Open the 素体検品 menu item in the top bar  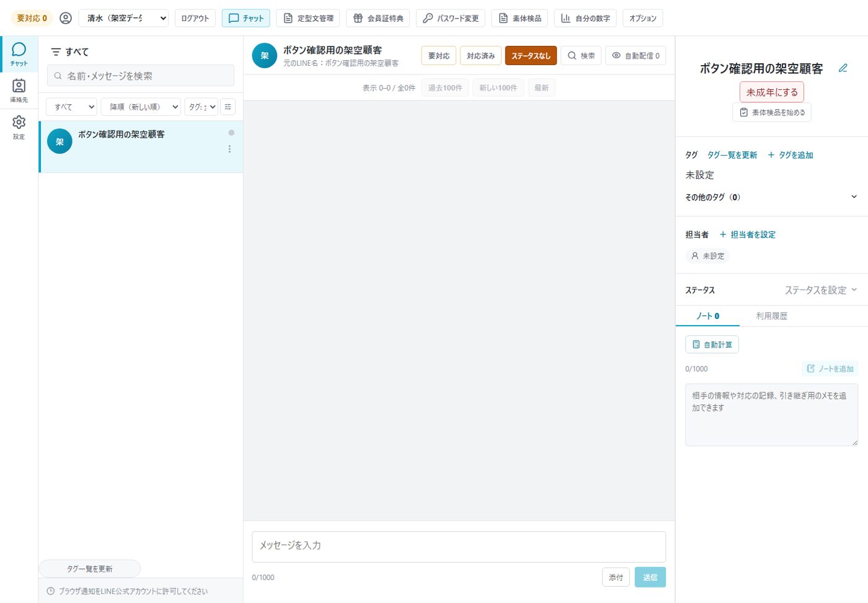click(x=520, y=18)
